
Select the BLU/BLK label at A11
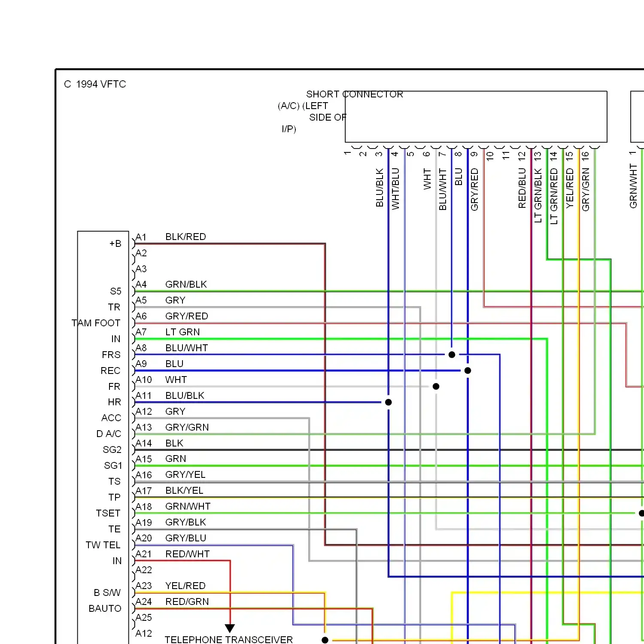point(185,396)
